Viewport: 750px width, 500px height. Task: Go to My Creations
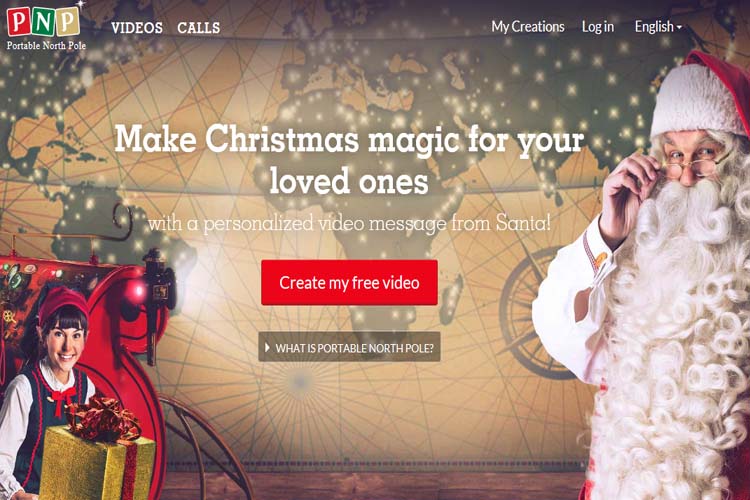click(528, 27)
